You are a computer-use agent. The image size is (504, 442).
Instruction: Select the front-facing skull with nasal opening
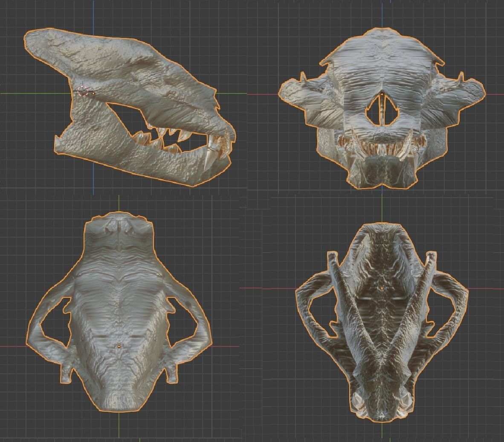[x=381, y=108]
